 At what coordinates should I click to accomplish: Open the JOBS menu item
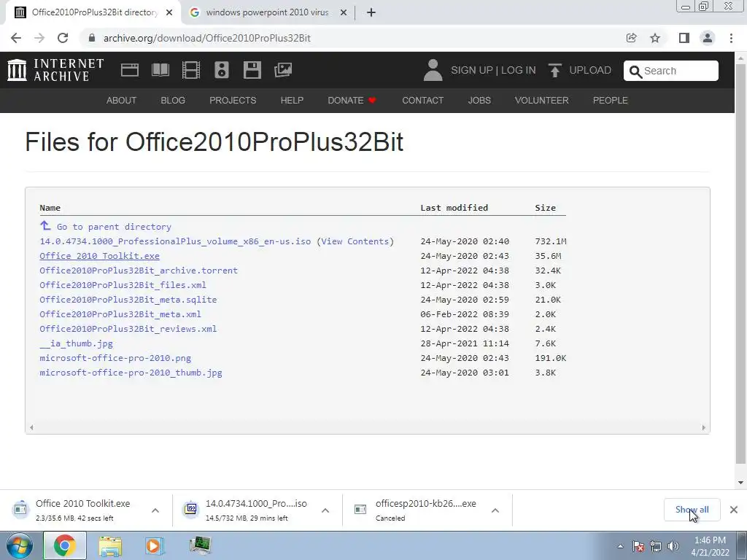(479, 101)
